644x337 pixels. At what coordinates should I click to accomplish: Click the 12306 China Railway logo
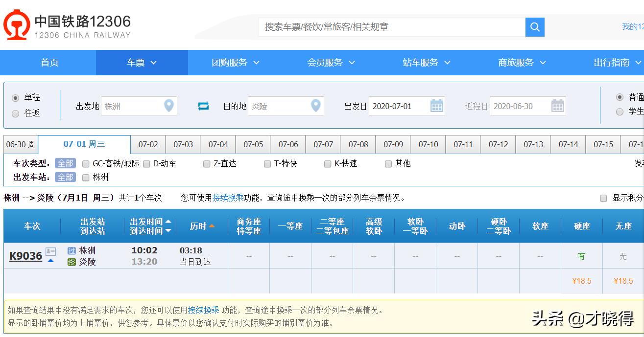point(67,25)
